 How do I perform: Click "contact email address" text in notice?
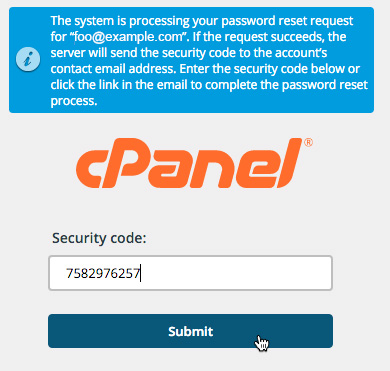113,69
